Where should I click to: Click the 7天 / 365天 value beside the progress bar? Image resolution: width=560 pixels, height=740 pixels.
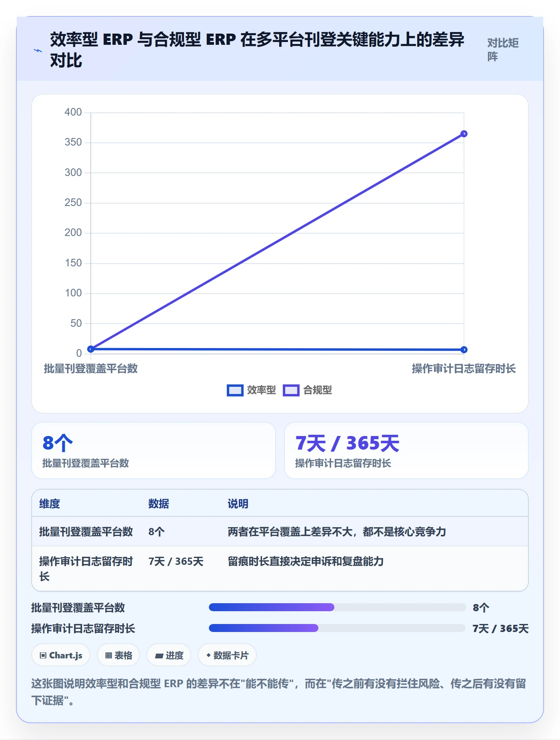pos(500,628)
